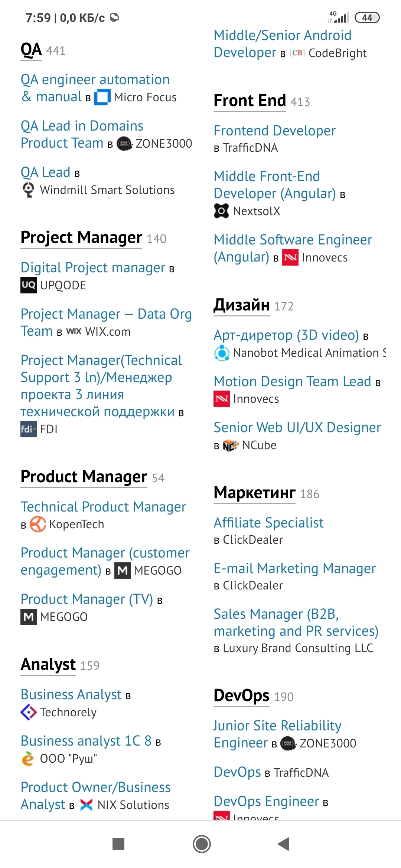Open Technical Product Manager vacancy
The width and height of the screenshot is (401, 868).
103,507
